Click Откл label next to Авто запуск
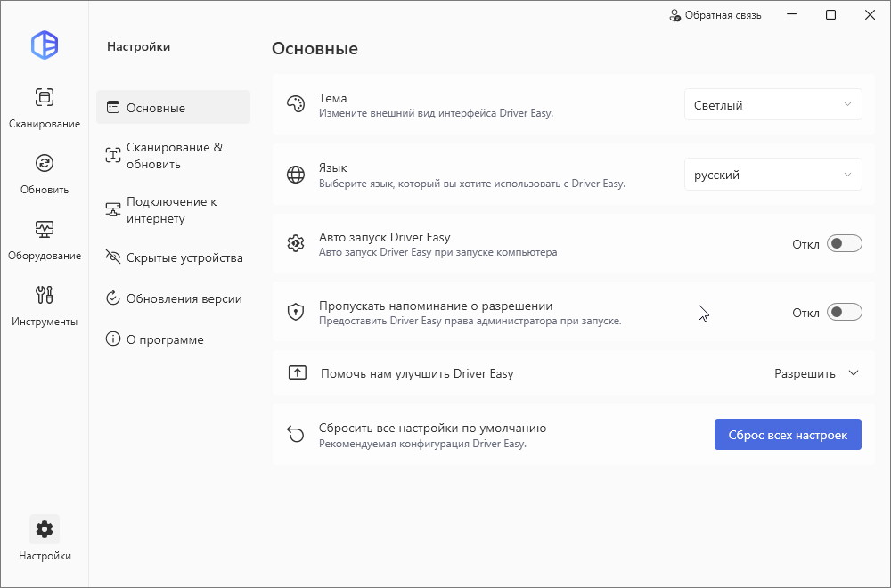The image size is (891, 588). pyautogui.click(x=805, y=244)
